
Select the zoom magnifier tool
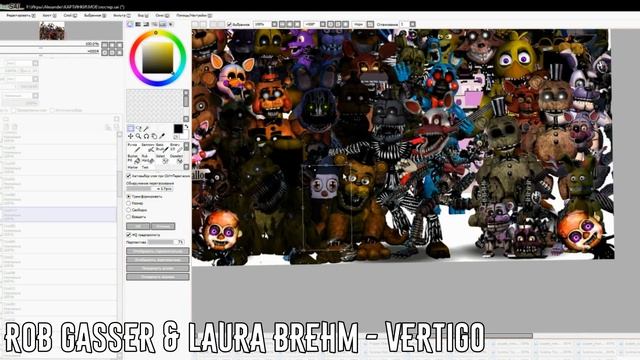pos(139,136)
